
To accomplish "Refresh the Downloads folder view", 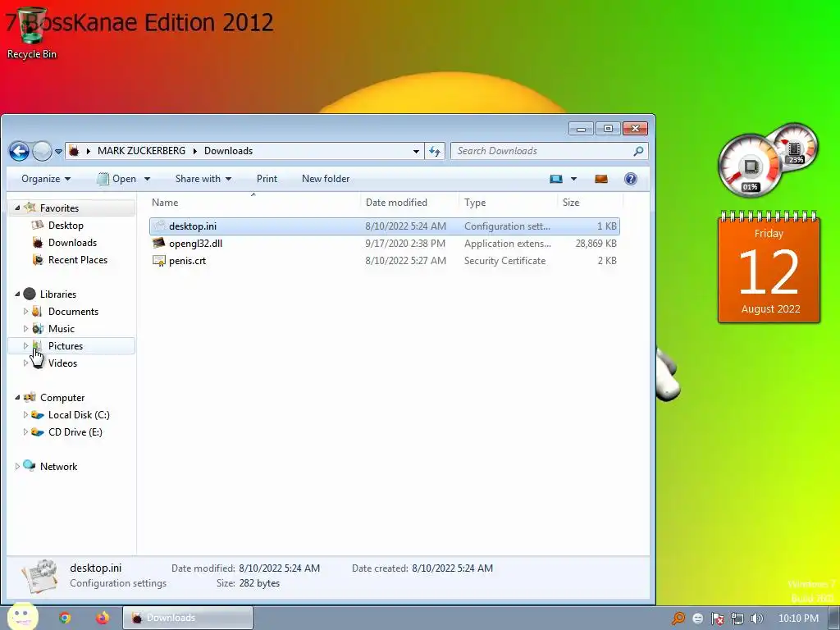I will point(435,151).
